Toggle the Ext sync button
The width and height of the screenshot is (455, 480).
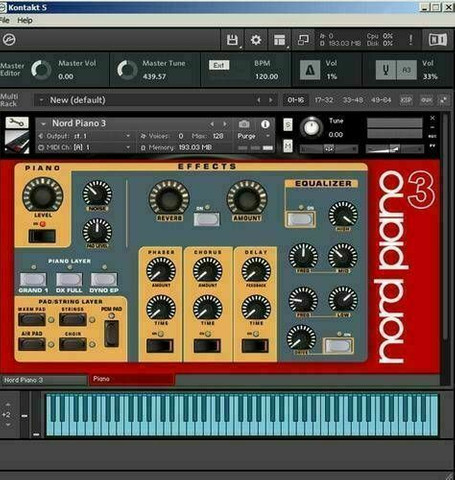[x=219, y=65]
